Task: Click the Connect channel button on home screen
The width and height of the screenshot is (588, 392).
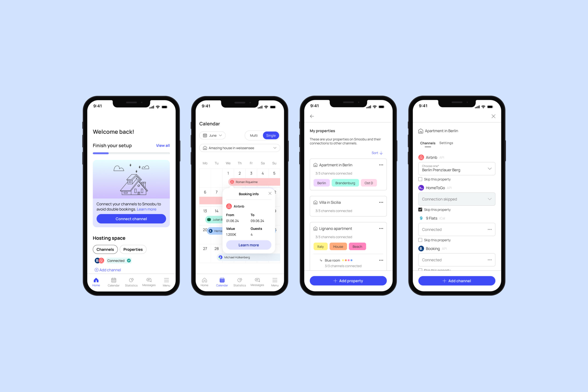Action: pos(131,219)
